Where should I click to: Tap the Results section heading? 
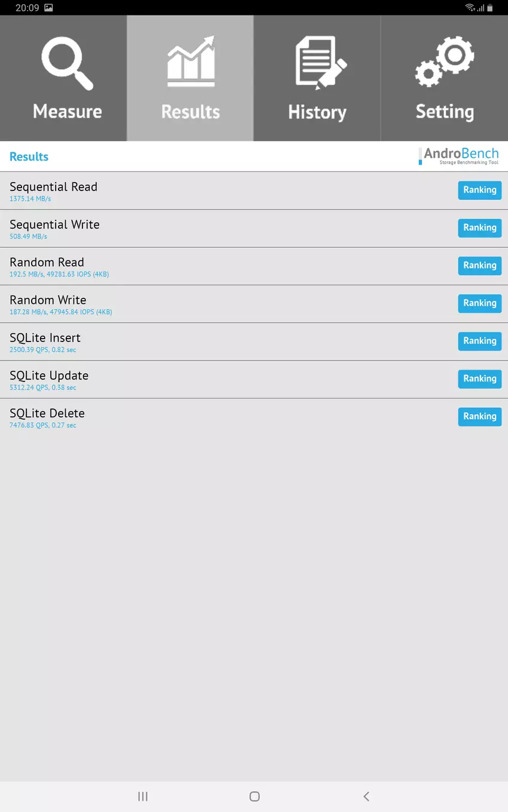(29, 156)
